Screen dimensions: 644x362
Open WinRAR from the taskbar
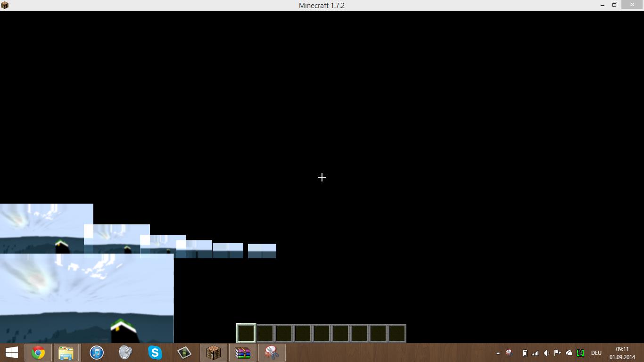click(x=242, y=352)
